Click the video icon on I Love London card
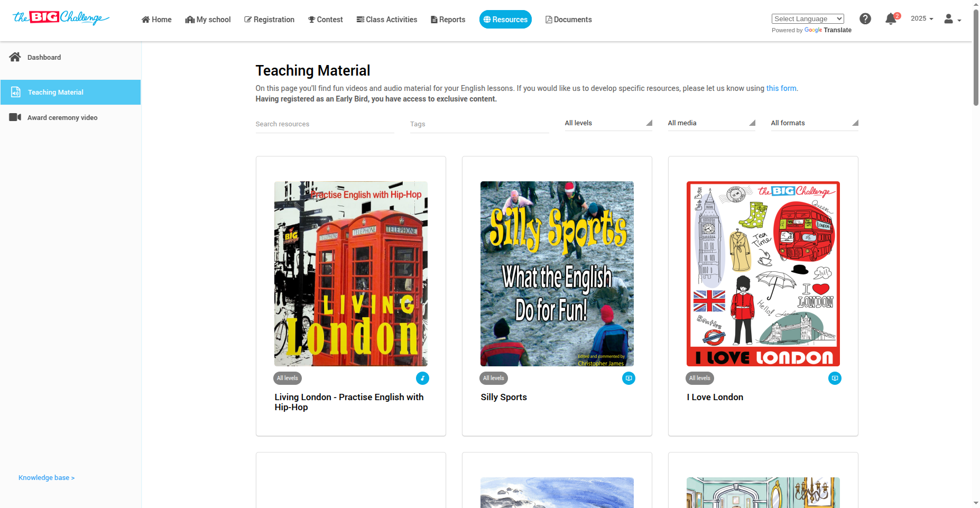 pos(835,378)
